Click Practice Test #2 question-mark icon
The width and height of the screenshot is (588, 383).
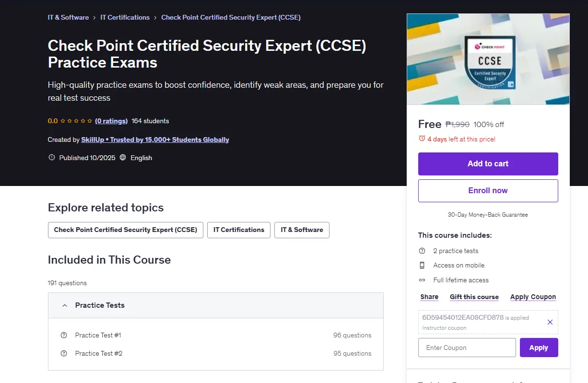pos(64,353)
